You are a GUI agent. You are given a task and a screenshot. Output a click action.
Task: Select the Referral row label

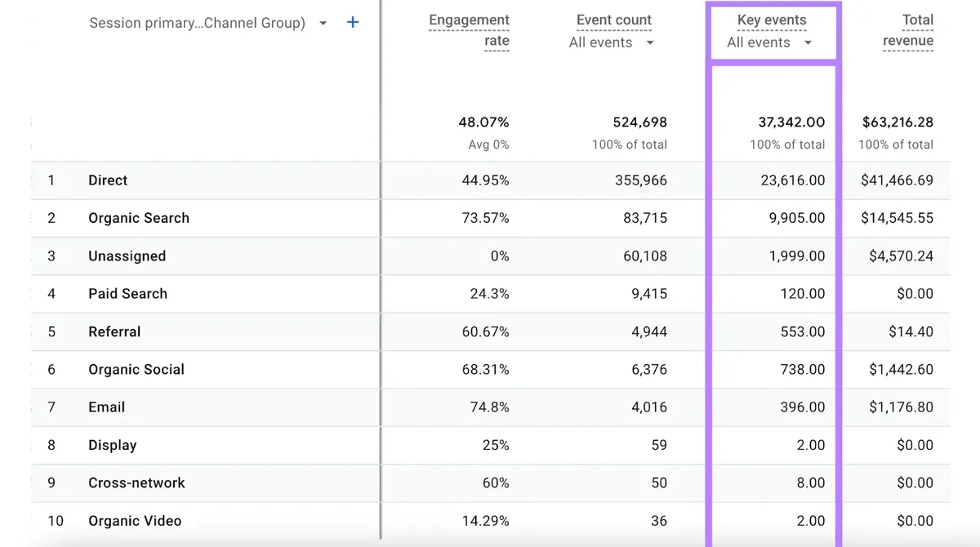point(114,331)
